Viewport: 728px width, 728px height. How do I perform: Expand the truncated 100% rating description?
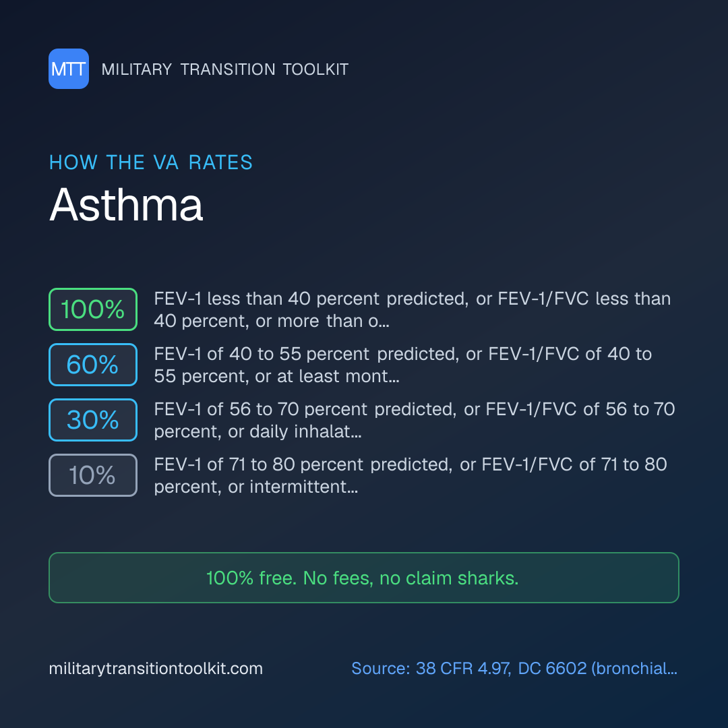[413, 309]
